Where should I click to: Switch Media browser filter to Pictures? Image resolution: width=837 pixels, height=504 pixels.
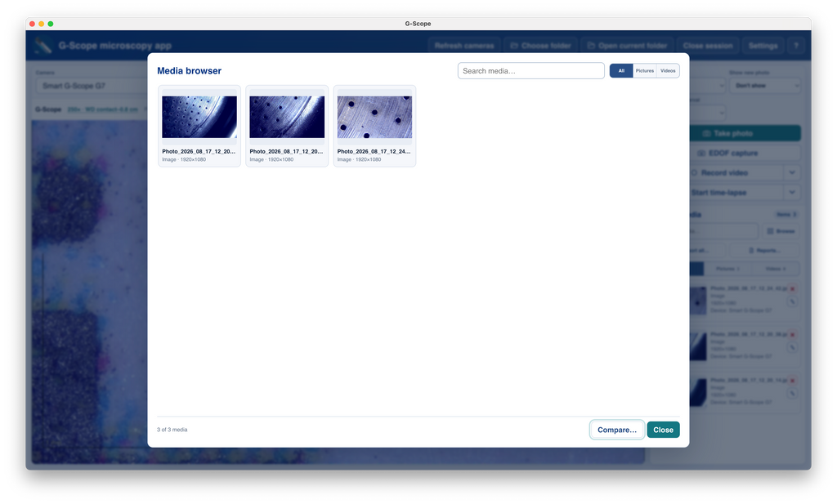point(645,71)
